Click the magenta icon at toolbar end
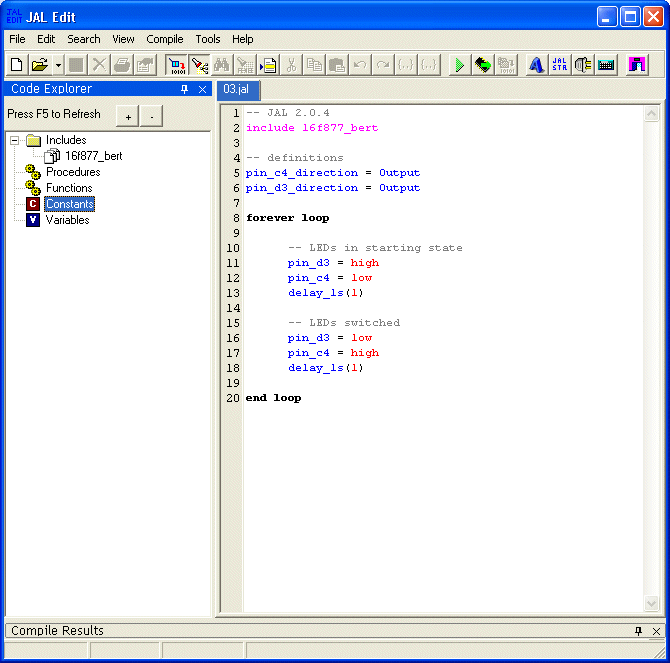670x663 pixels. [x=637, y=65]
